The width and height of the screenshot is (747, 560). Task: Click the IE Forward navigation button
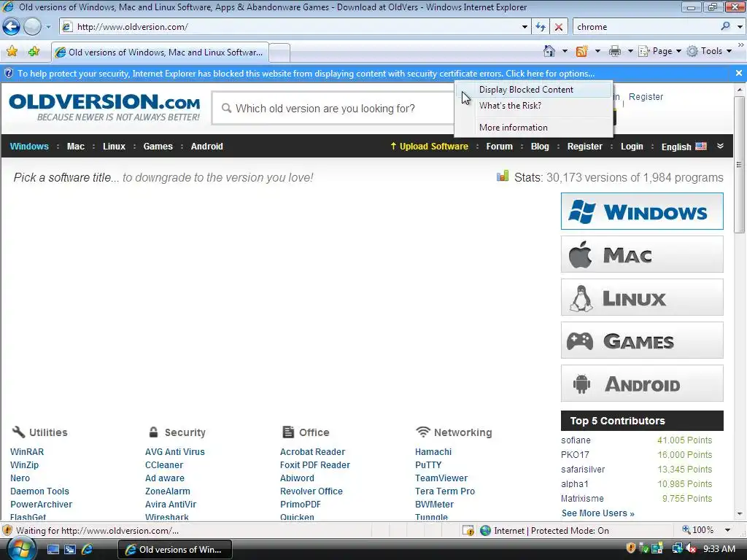[x=32, y=27]
